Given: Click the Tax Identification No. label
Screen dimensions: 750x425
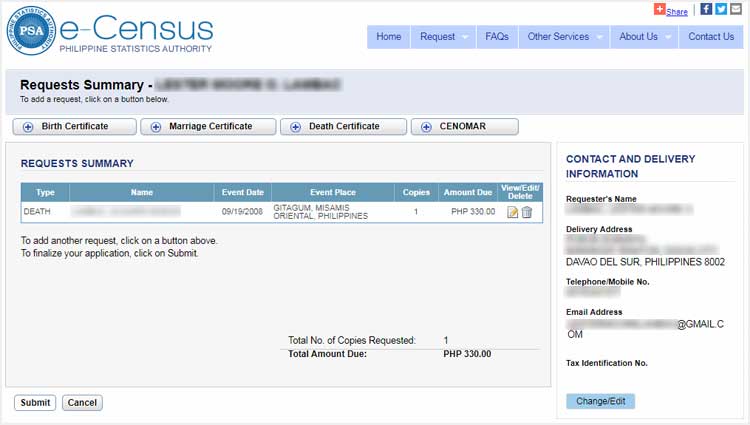Looking at the screenshot, I should pos(607,363).
